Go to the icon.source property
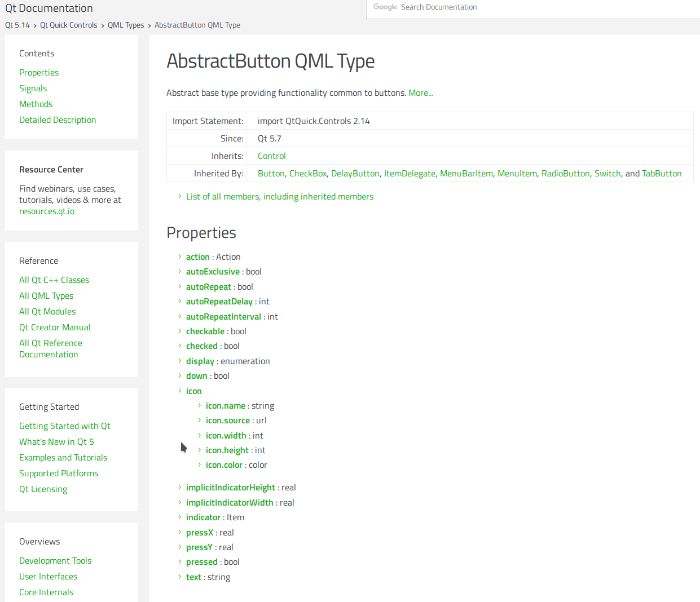This screenshot has height=602, width=700. click(228, 420)
